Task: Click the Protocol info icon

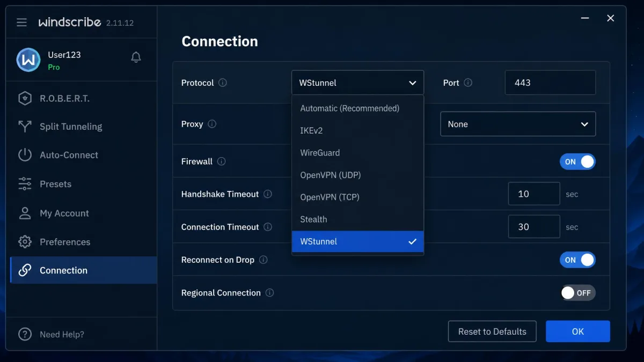Action: pyautogui.click(x=223, y=83)
